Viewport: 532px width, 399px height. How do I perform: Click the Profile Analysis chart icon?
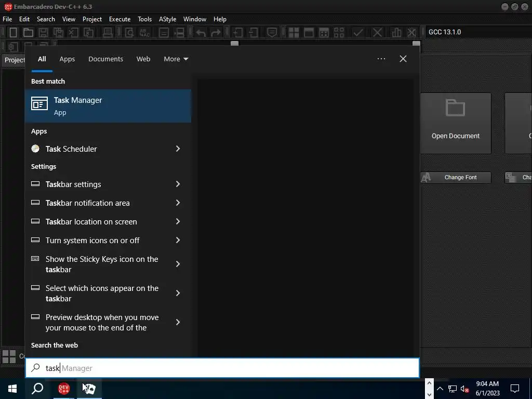click(x=396, y=33)
